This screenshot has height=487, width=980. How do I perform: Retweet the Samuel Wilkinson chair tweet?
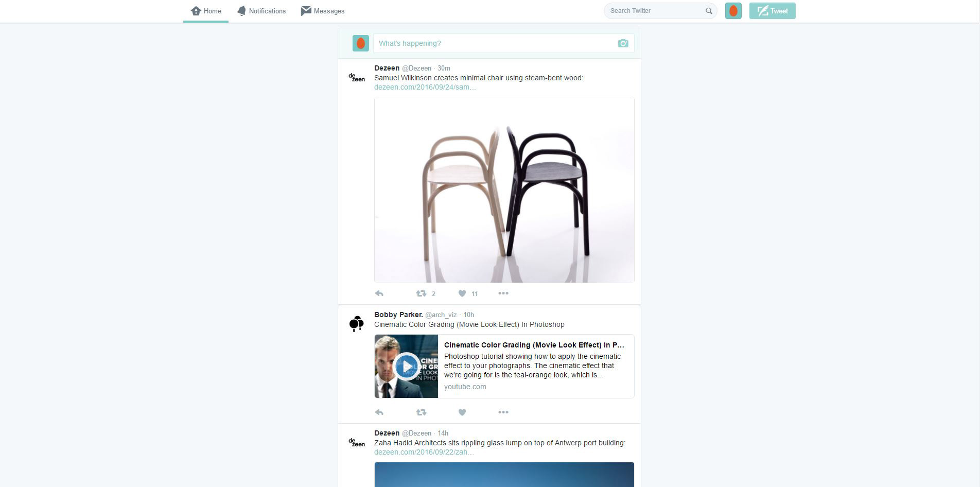(421, 293)
